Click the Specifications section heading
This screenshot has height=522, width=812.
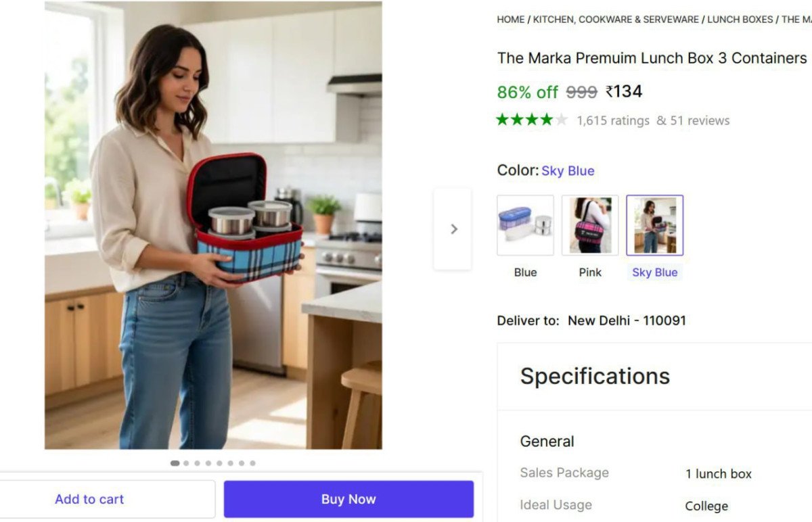coord(595,376)
